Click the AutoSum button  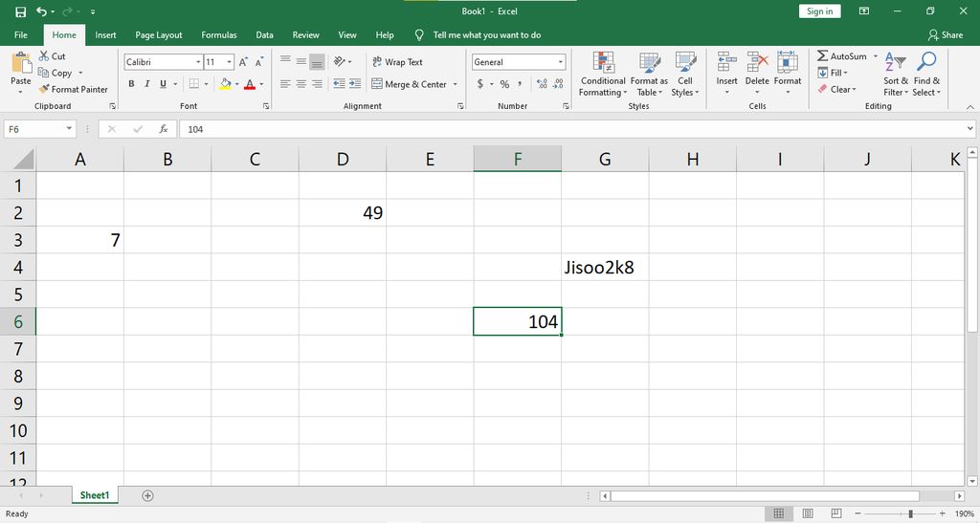(842, 56)
